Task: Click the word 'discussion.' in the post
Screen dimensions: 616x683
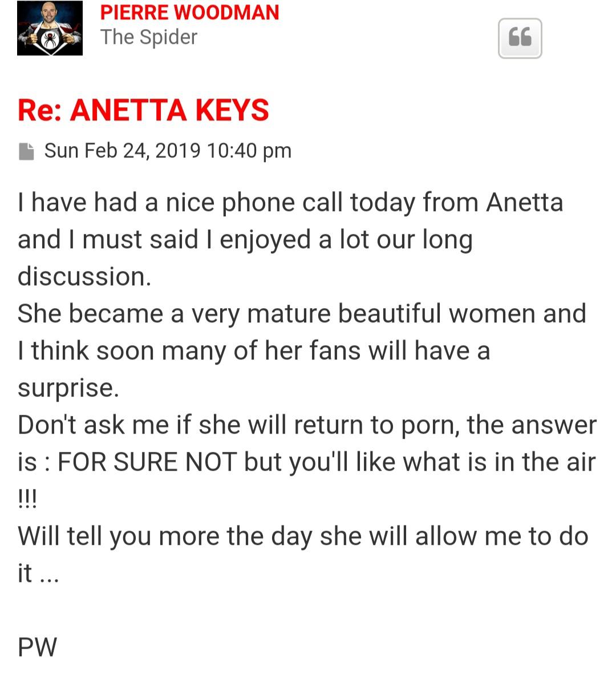Action: point(84,277)
